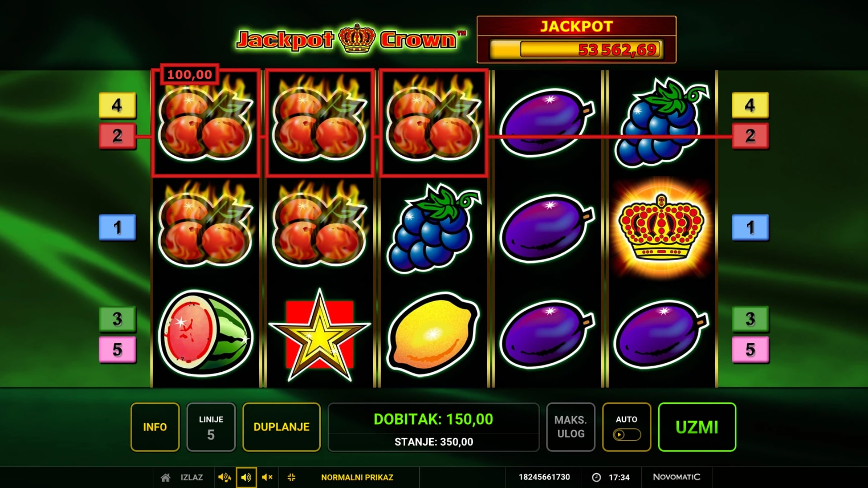Click the pink line 5 marker on right
Screen dimensions: 868x488
pos(750,350)
